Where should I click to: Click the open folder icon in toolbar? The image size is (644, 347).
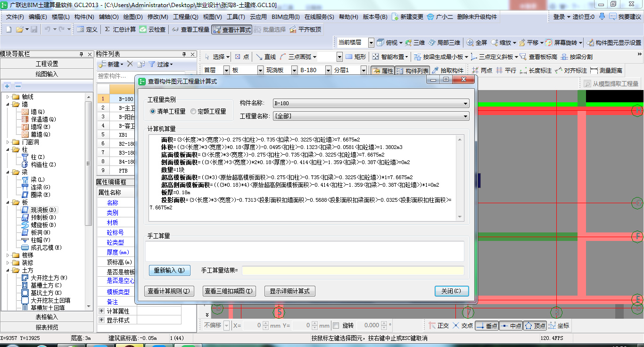point(20,29)
